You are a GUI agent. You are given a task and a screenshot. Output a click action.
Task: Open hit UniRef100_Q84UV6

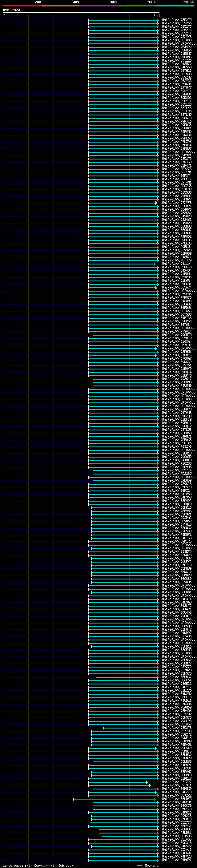(x=176, y=210)
